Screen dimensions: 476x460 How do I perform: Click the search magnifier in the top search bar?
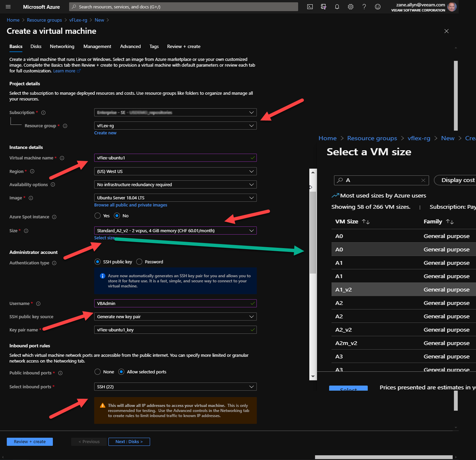(74, 7)
